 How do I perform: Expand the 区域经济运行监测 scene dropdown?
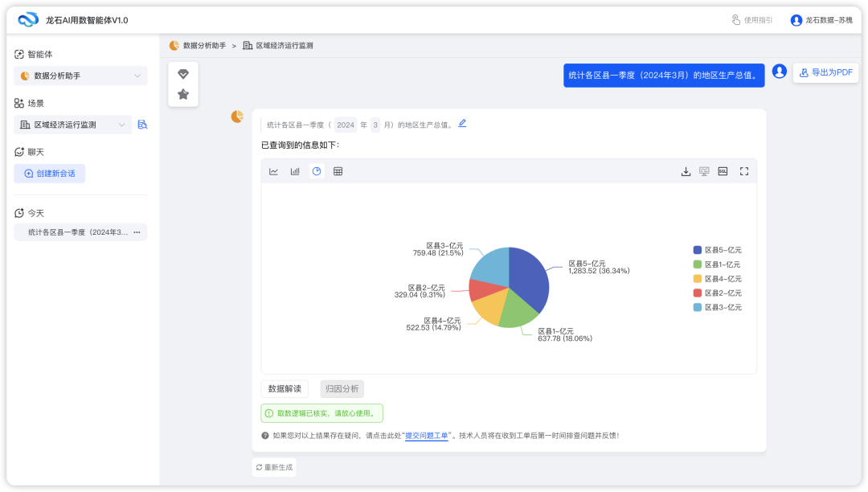(73, 125)
